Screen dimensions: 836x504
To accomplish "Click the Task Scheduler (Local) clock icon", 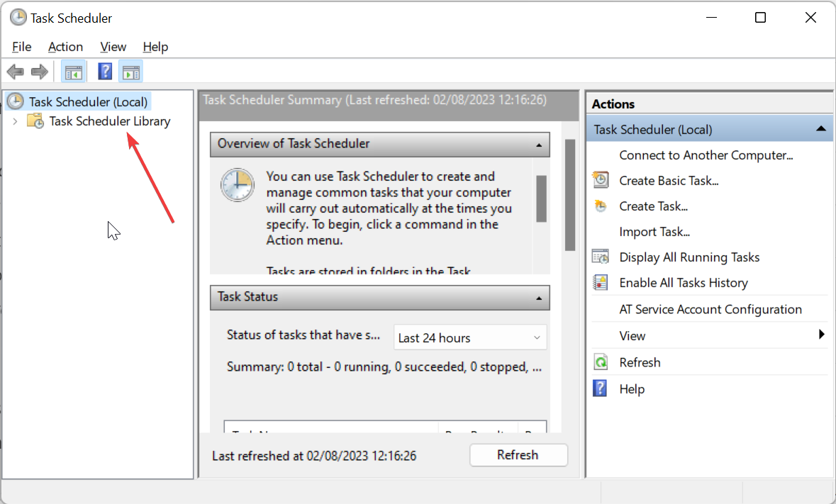I will (16, 101).
